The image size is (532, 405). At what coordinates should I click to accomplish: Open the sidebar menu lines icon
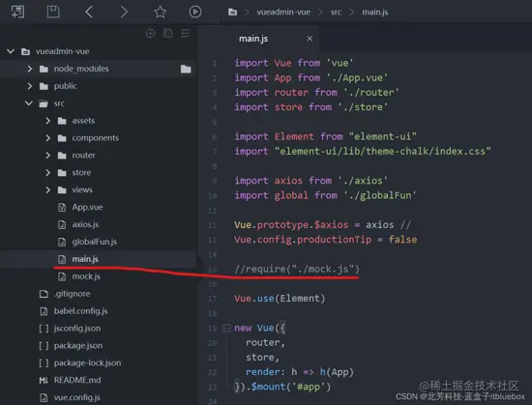tap(186, 33)
